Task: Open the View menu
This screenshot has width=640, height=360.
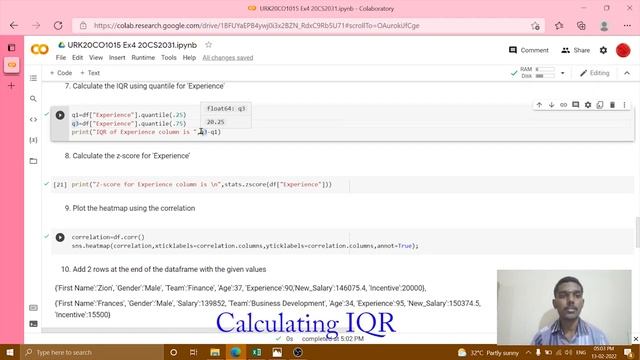Action: tap(96, 58)
